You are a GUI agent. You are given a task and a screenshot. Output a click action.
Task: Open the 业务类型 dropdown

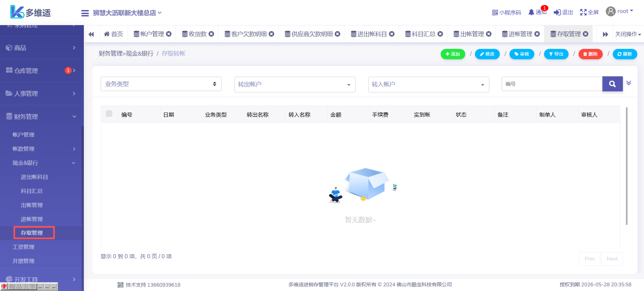click(161, 84)
